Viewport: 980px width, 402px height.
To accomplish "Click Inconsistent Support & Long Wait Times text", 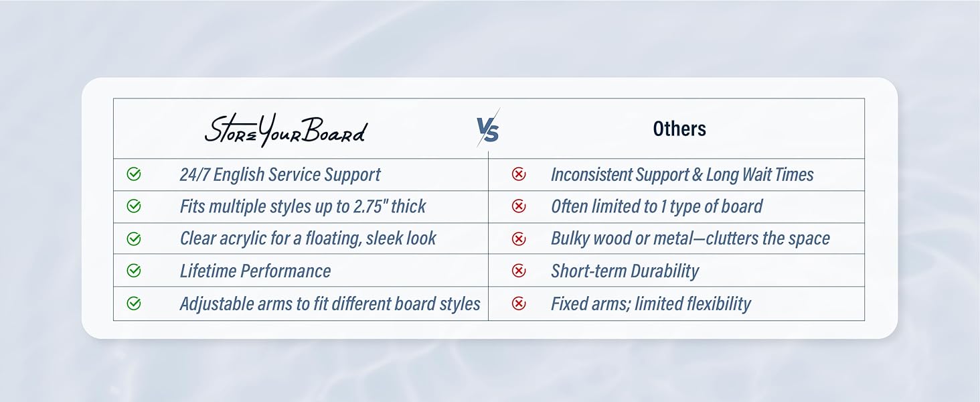I will click(682, 175).
